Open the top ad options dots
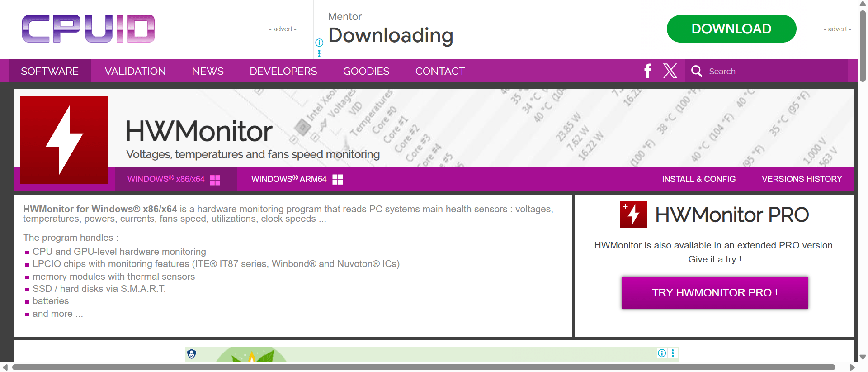The image size is (868, 372). click(319, 53)
